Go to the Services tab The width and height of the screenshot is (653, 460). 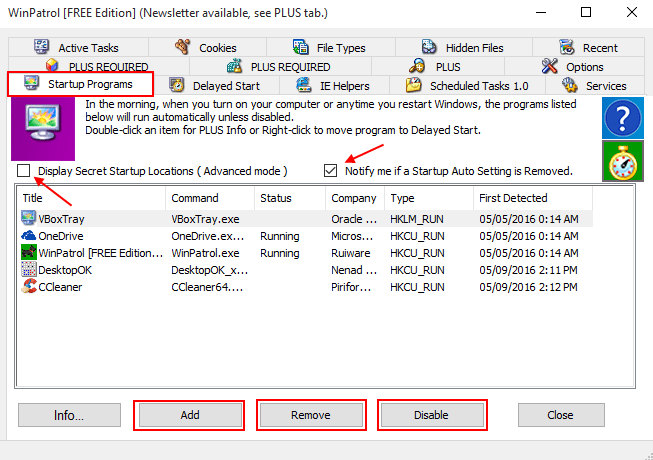click(x=595, y=86)
